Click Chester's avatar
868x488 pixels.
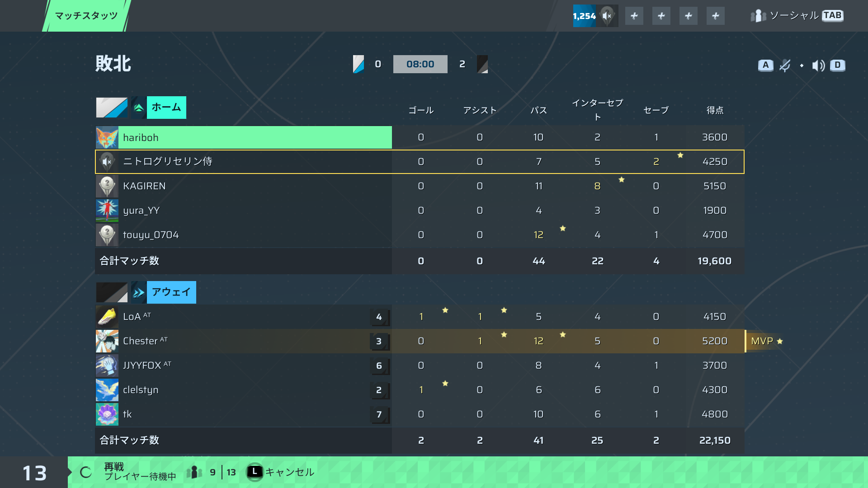click(x=107, y=341)
